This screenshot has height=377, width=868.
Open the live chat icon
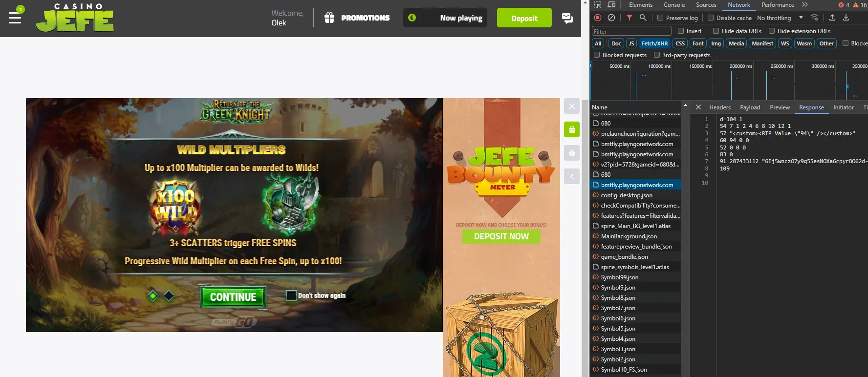click(x=567, y=18)
